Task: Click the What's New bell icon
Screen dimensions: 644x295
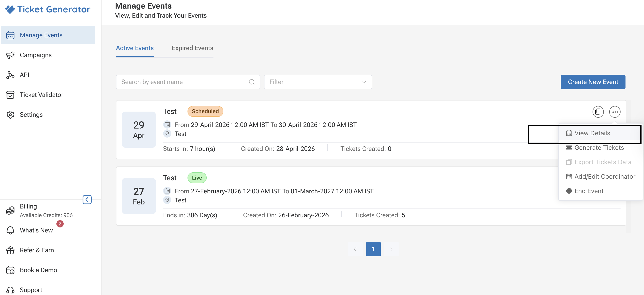Action: [x=10, y=230]
